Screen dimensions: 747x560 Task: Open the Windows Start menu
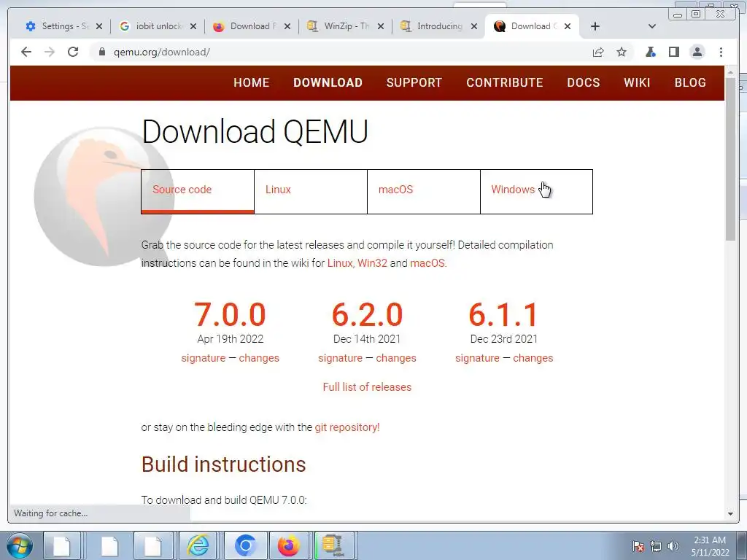[20, 545]
